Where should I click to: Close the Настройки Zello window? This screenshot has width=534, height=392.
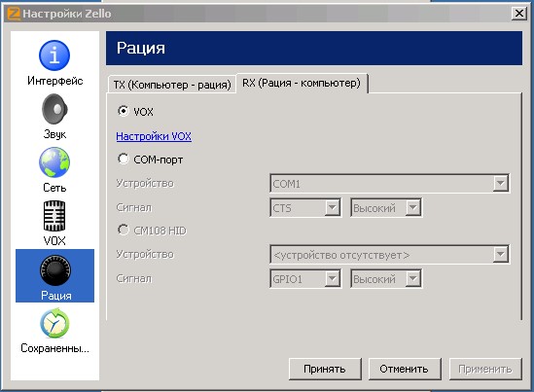coord(518,14)
